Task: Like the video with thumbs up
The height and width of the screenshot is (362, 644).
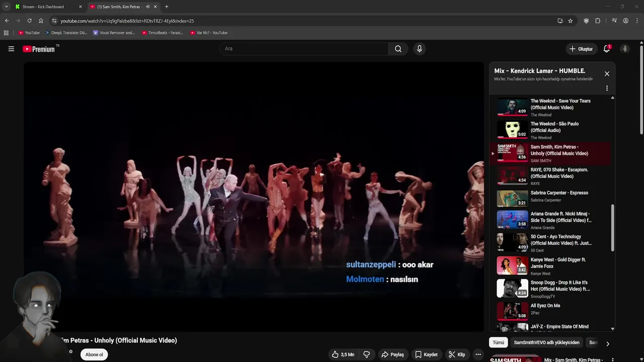Action: coord(343,354)
